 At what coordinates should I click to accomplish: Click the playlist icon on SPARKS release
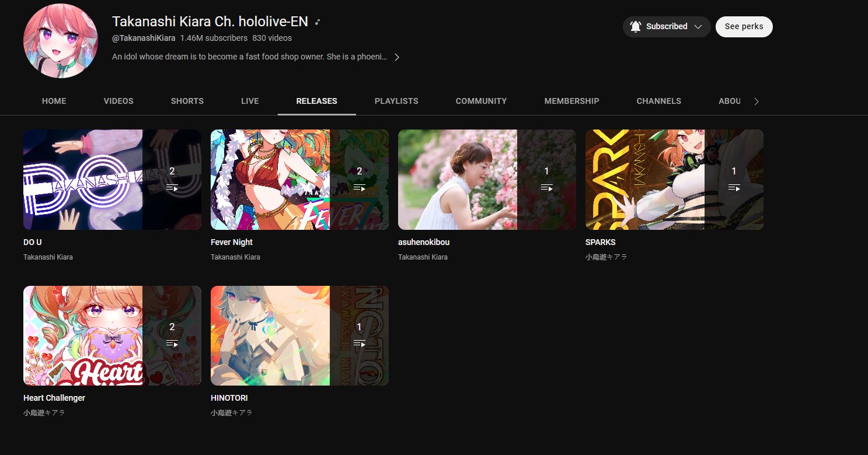pyautogui.click(x=734, y=188)
